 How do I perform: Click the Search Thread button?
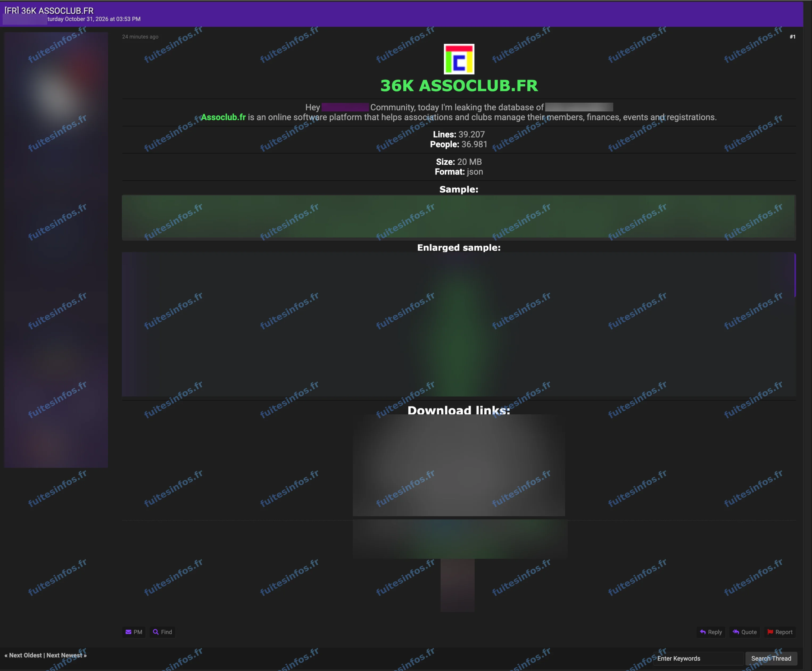tap(771, 658)
